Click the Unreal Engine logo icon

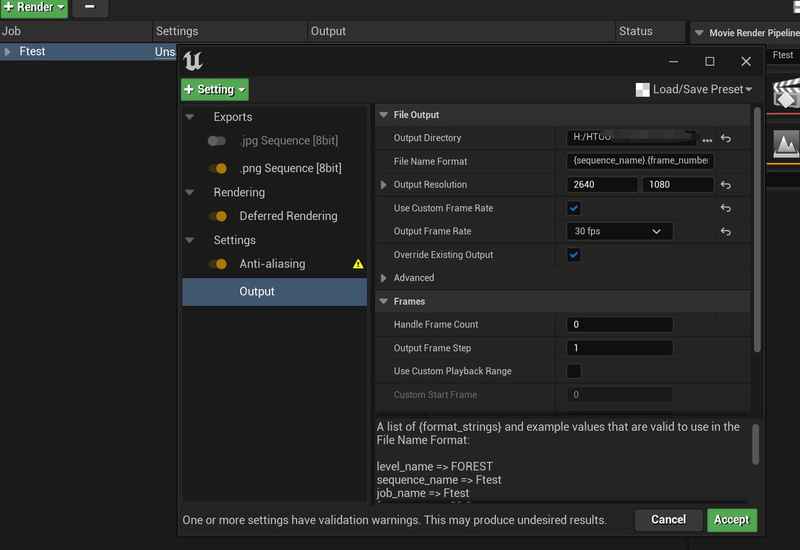click(x=194, y=61)
